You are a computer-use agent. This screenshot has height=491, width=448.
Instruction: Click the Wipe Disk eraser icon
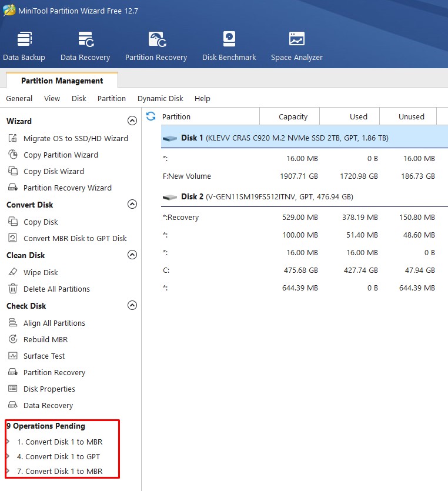pos(13,272)
